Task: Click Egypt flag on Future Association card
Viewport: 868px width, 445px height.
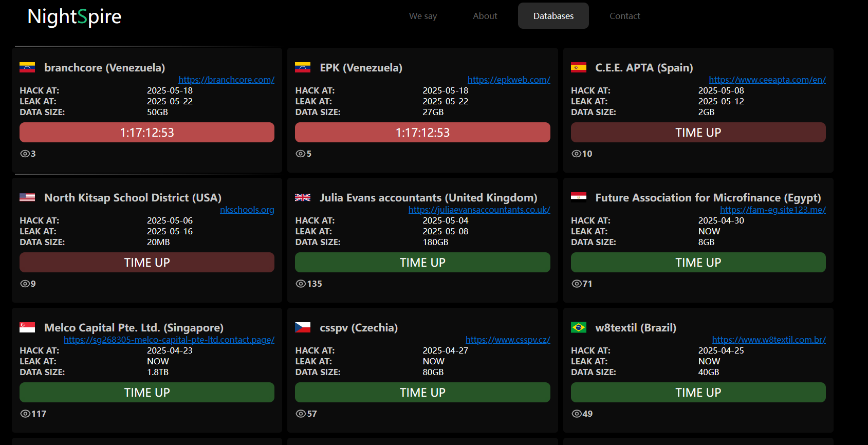Action: click(x=579, y=197)
